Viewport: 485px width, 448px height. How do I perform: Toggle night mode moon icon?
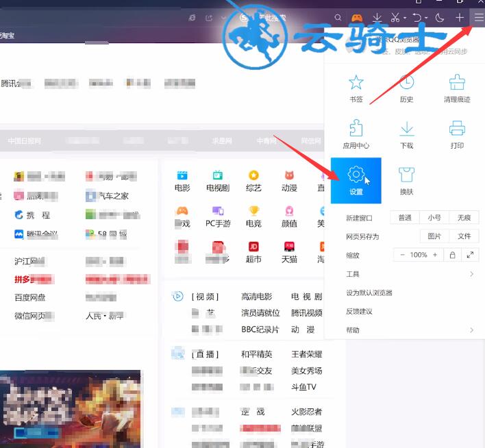coord(440,18)
